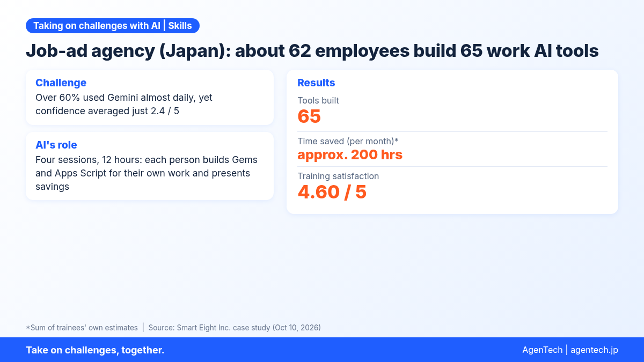Select the slide headline about Job-ad agency
The width and height of the screenshot is (644, 362).
click(x=312, y=51)
